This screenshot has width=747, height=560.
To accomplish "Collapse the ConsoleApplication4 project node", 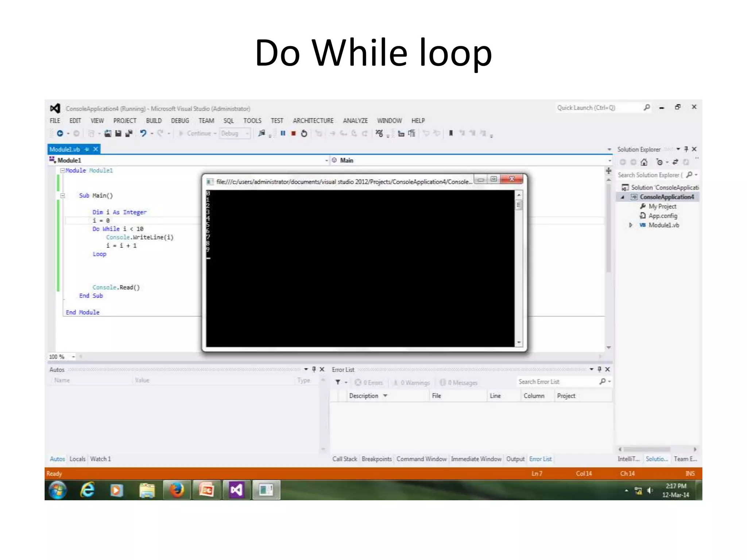I will pos(623,197).
